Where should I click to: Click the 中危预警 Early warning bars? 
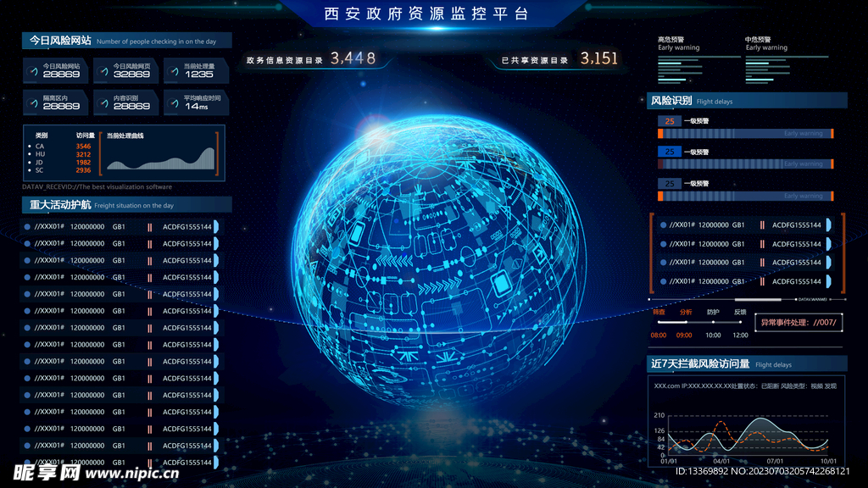pos(787,69)
